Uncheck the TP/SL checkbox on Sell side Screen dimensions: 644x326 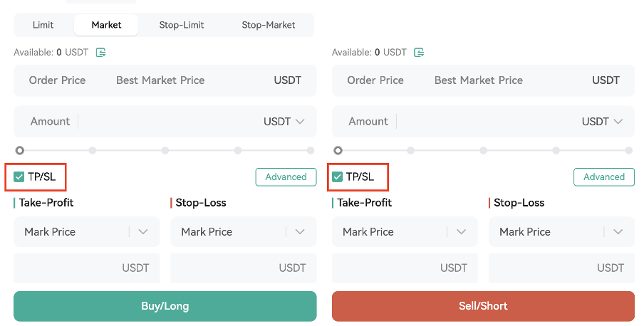coord(338,177)
